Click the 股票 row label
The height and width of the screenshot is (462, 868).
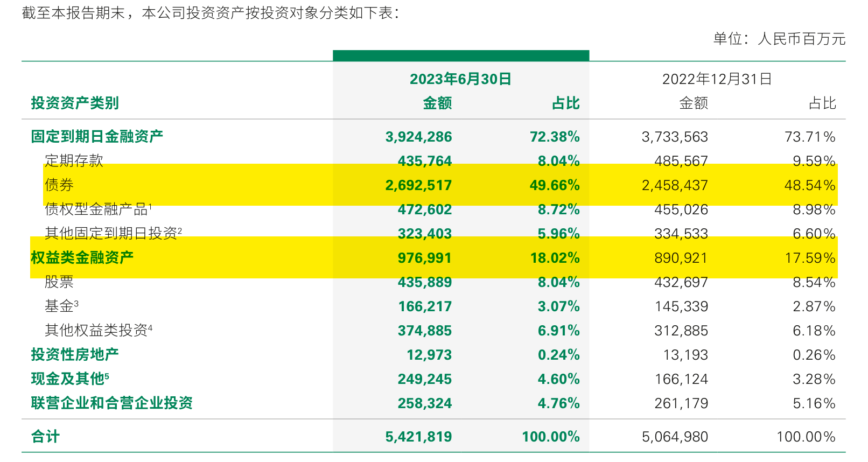[59, 282]
